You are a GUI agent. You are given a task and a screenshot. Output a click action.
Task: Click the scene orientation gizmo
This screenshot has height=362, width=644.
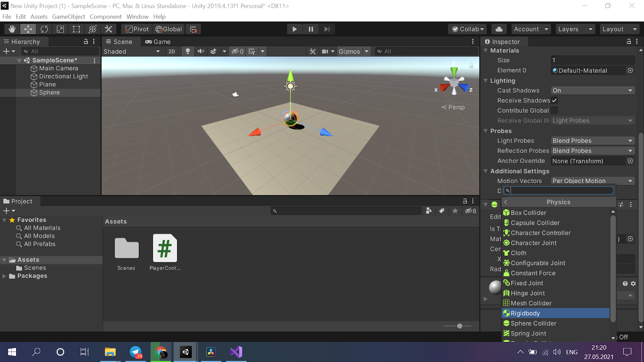click(x=454, y=82)
